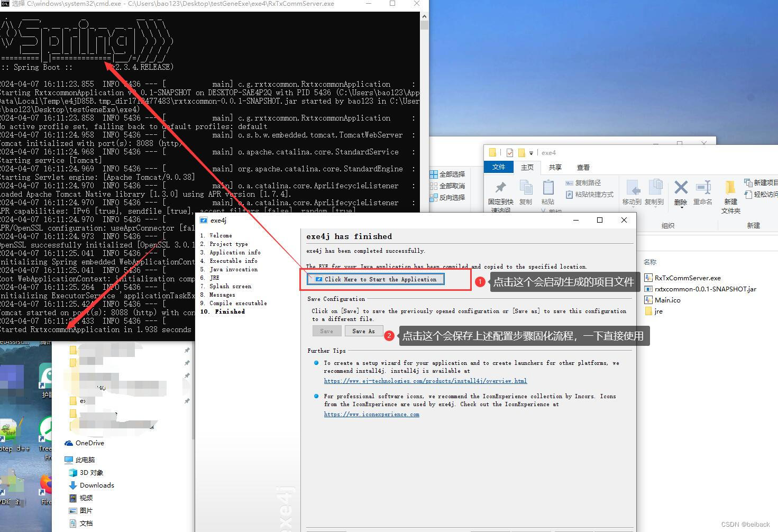Click properties checkmark icon in exe4 title bar

(x=510, y=153)
